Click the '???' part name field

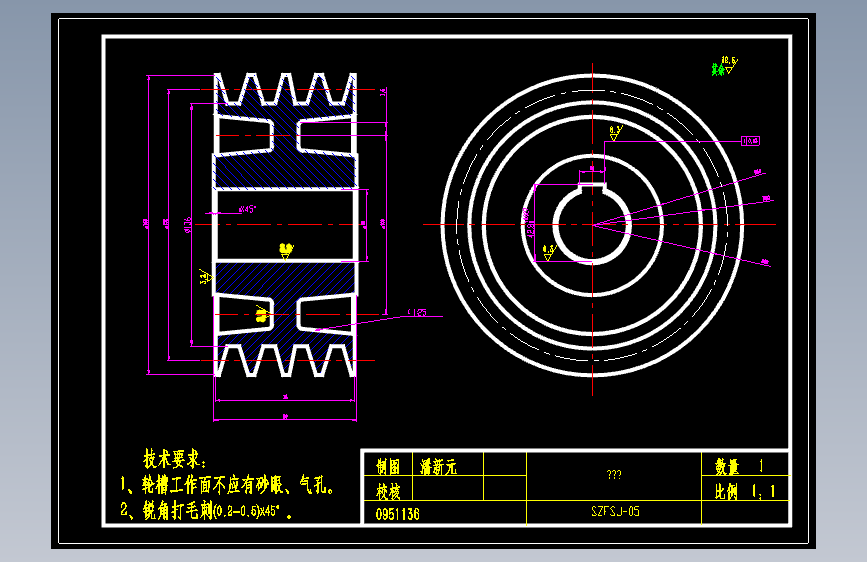pyautogui.click(x=614, y=475)
